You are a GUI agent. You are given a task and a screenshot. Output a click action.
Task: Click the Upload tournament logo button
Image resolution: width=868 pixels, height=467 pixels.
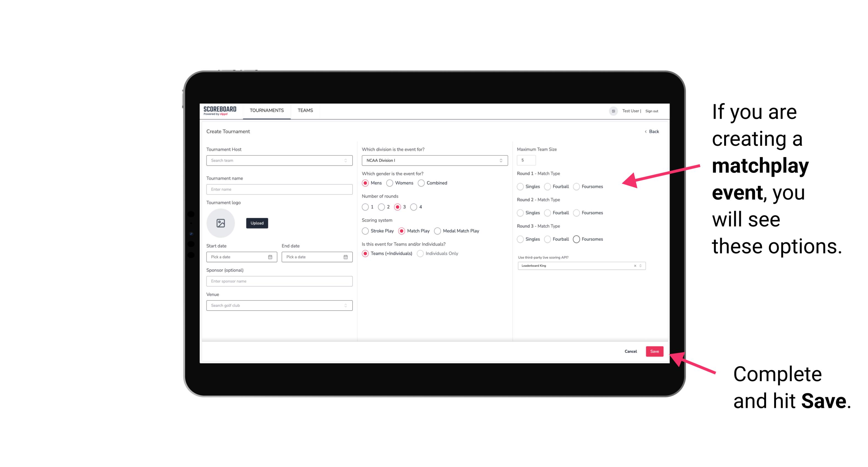[257, 223]
